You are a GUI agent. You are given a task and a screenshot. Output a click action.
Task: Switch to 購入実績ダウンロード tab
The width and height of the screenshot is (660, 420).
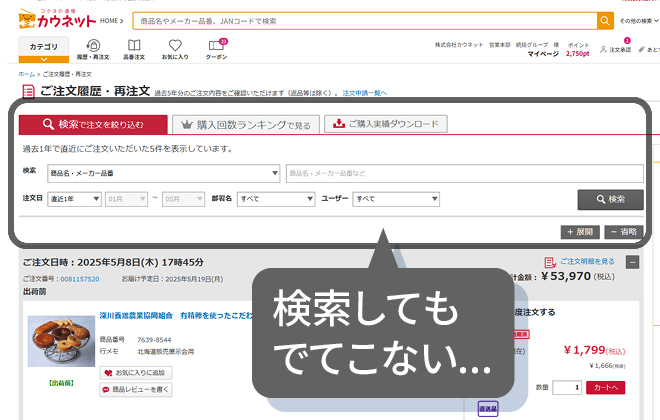tap(385, 125)
